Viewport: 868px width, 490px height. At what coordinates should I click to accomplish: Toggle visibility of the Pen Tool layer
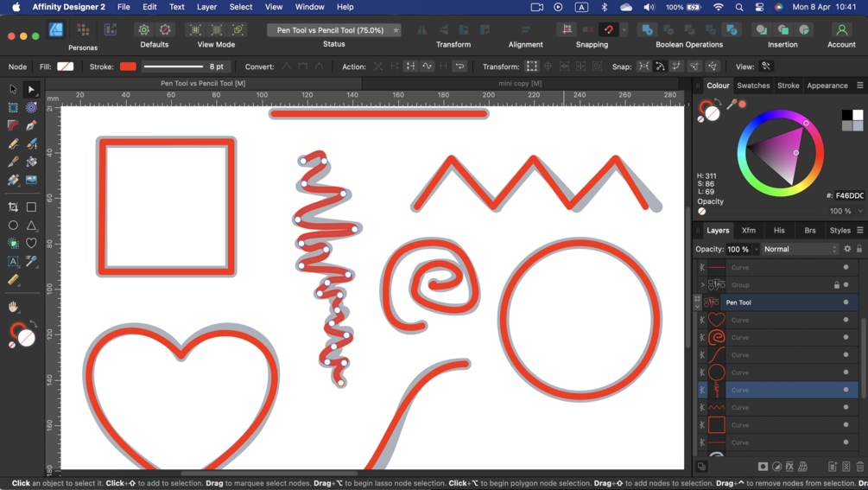pos(846,302)
